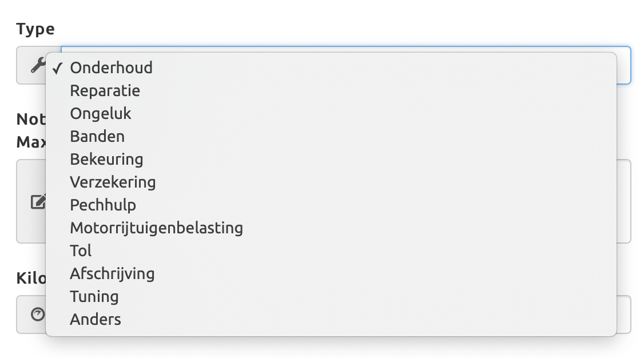Click the notes text area edge
This screenshot has width=644, height=358.
tap(623, 201)
